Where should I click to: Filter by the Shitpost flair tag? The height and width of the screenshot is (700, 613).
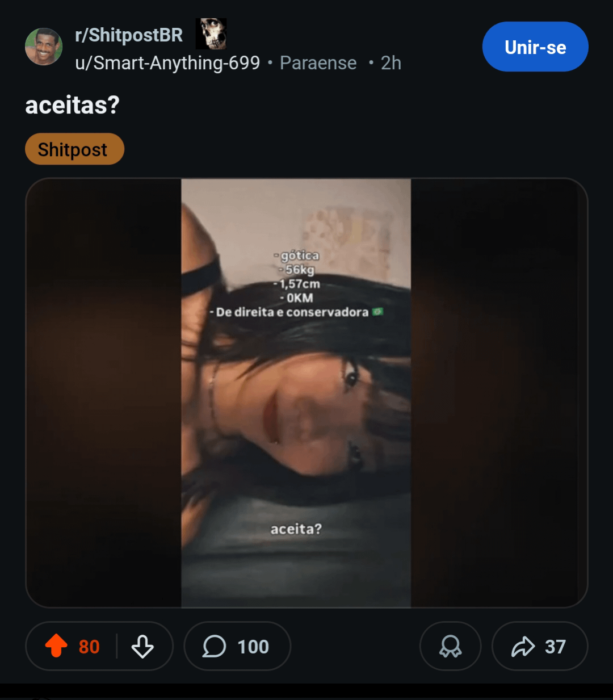coord(74,149)
